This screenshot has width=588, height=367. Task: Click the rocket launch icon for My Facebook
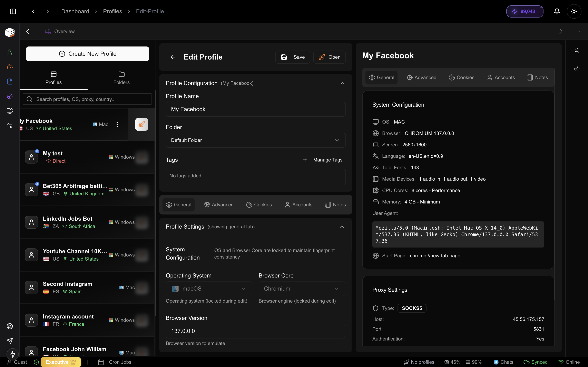point(141,124)
